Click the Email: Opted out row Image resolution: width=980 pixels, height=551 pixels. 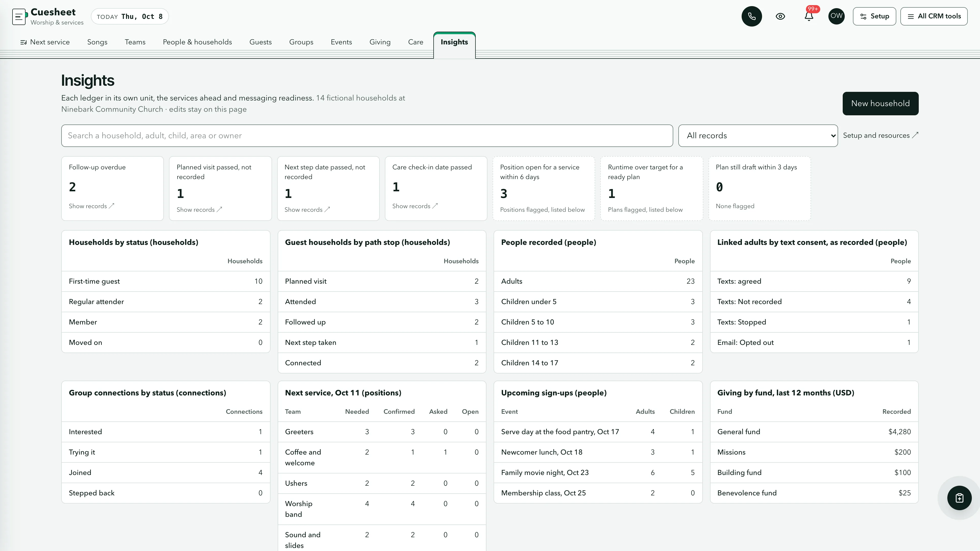[814, 343]
